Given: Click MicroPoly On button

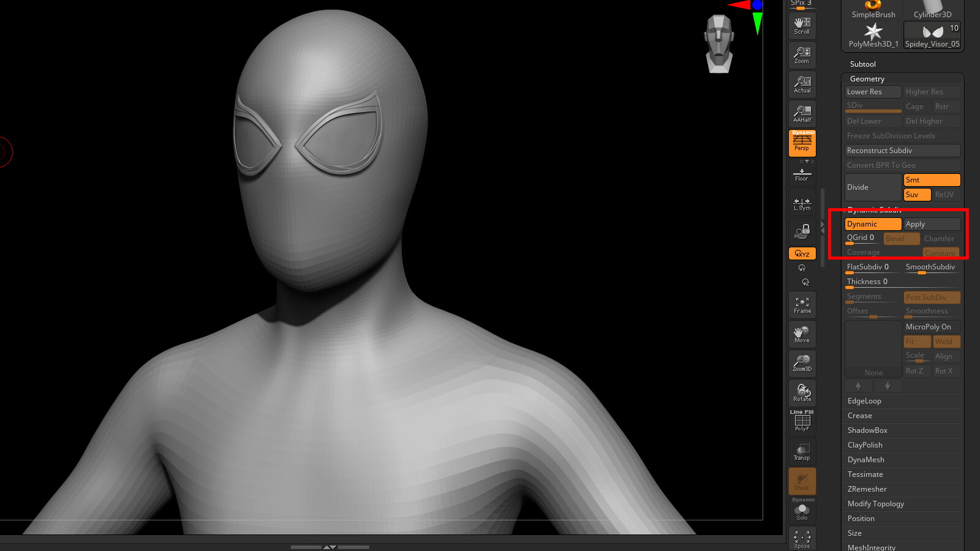Looking at the screenshot, I should [x=932, y=327].
